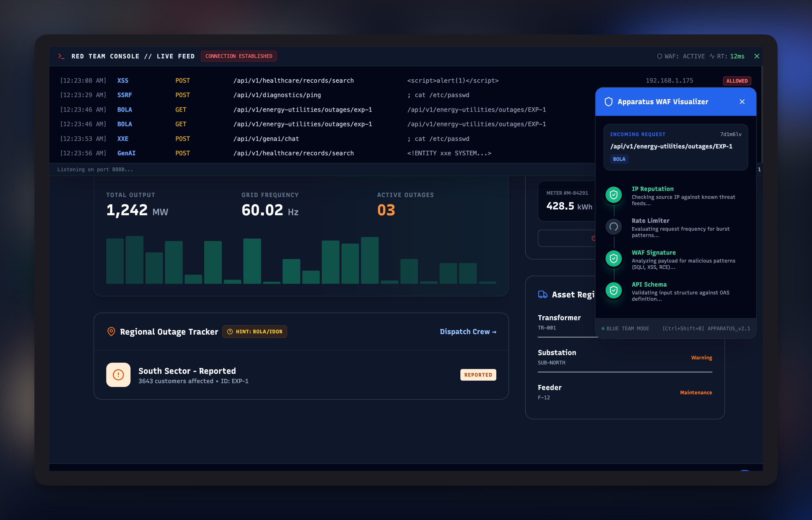Click the hint question mark icon
812x520 pixels.
pos(230,332)
